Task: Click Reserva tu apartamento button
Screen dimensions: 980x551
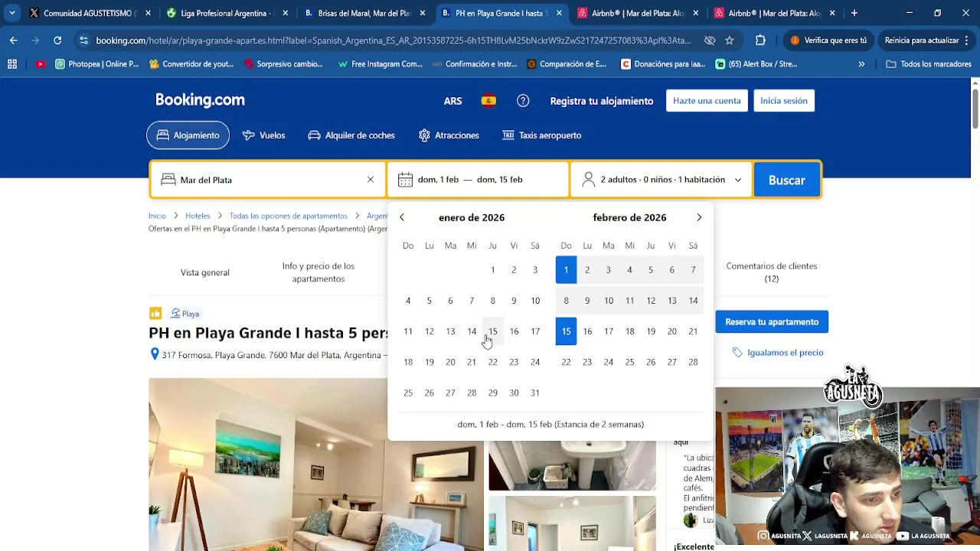Action: 772,322
